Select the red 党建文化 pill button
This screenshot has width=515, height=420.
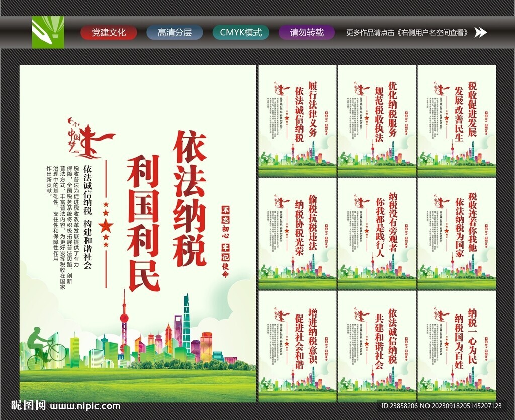pyautogui.click(x=109, y=33)
